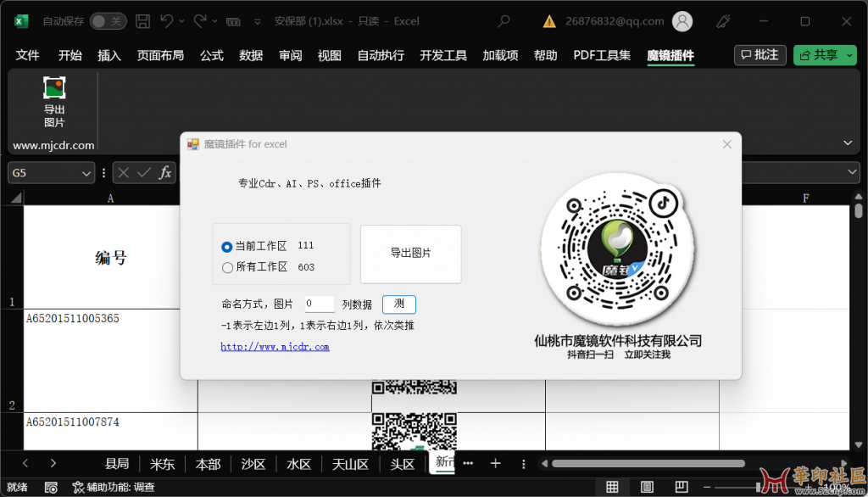This screenshot has height=497, width=868.
Task: Click the formula bar cancel X icon
Action: click(x=124, y=173)
